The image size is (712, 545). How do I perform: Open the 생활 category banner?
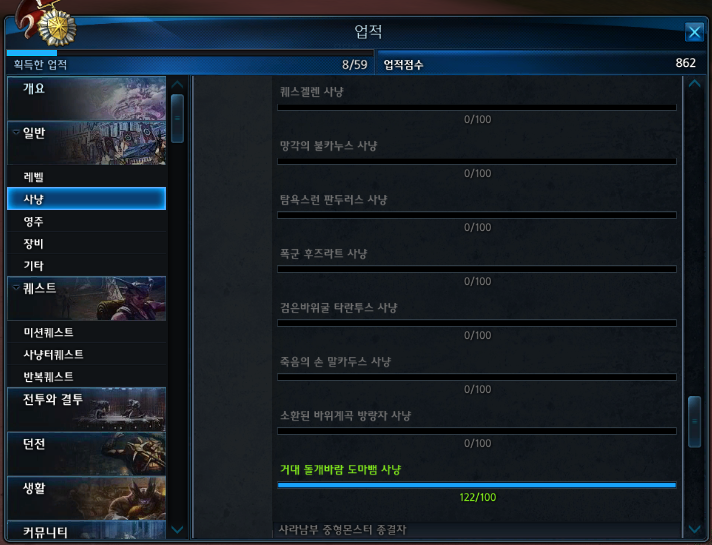(87, 498)
